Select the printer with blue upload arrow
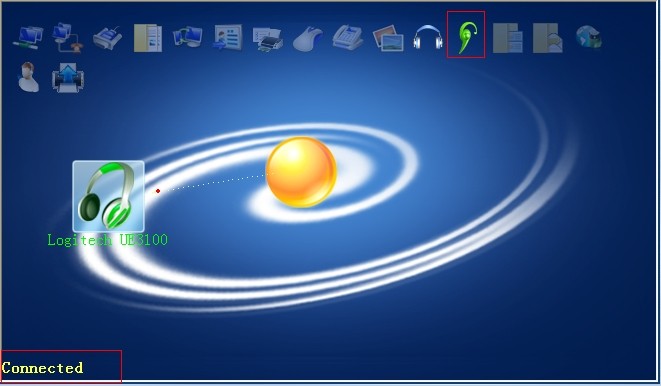Image resolution: width=661 pixels, height=386 pixels. 68,77
